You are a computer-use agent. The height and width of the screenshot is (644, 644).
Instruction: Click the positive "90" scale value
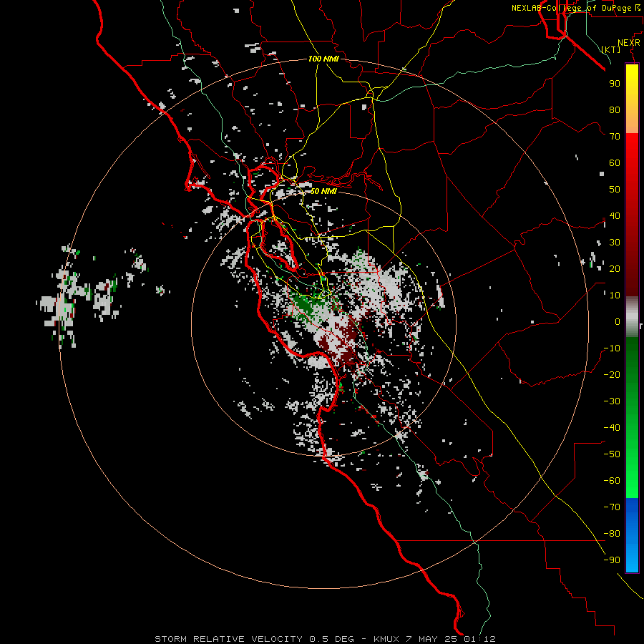click(x=615, y=84)
